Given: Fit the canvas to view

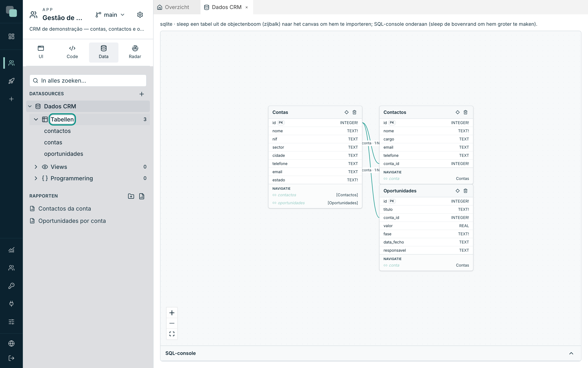Looking at the screenshot, I should tap(172, 334).
